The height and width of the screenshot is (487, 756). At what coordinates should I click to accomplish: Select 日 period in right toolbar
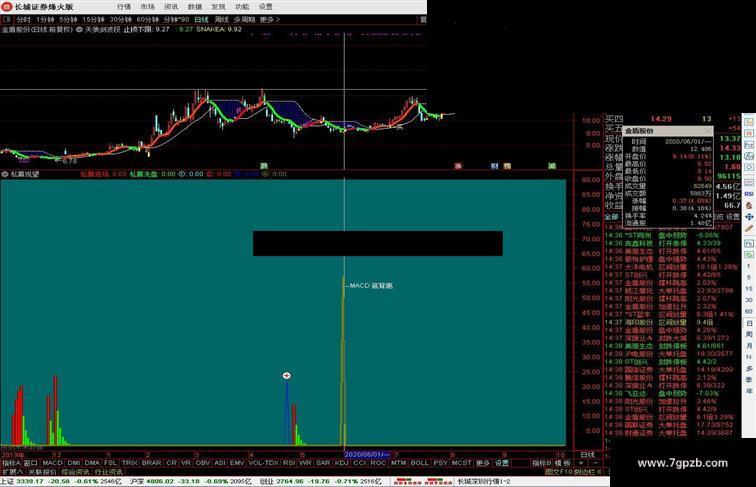(x=749, y=323)
